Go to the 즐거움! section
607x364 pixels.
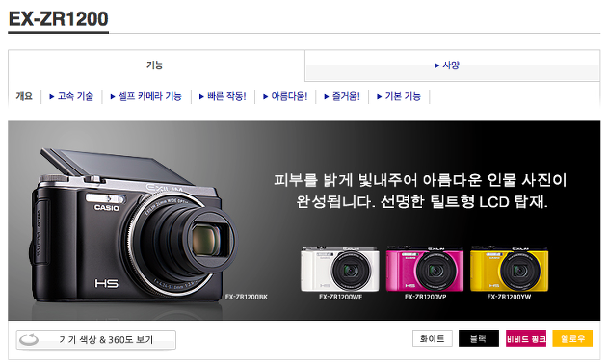click(342, 96)
